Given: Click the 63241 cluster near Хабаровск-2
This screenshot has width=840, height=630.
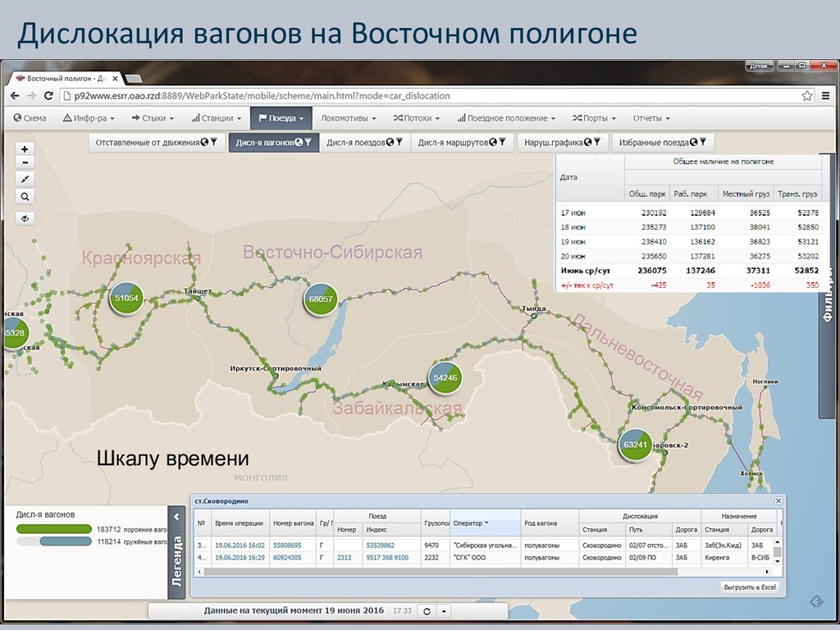Looking at the screenshot, I should pos(636,445).
